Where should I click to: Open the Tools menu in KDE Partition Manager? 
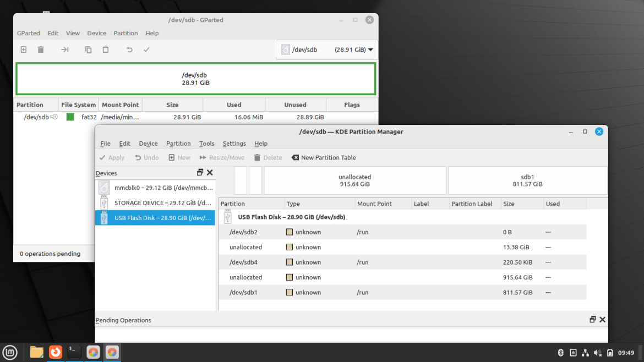[x=206, y=144]
